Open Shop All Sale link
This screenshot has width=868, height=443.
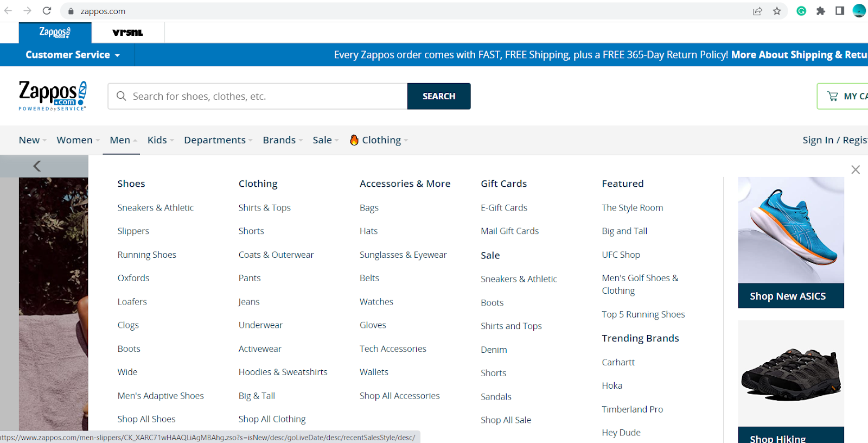click(506, 420)
